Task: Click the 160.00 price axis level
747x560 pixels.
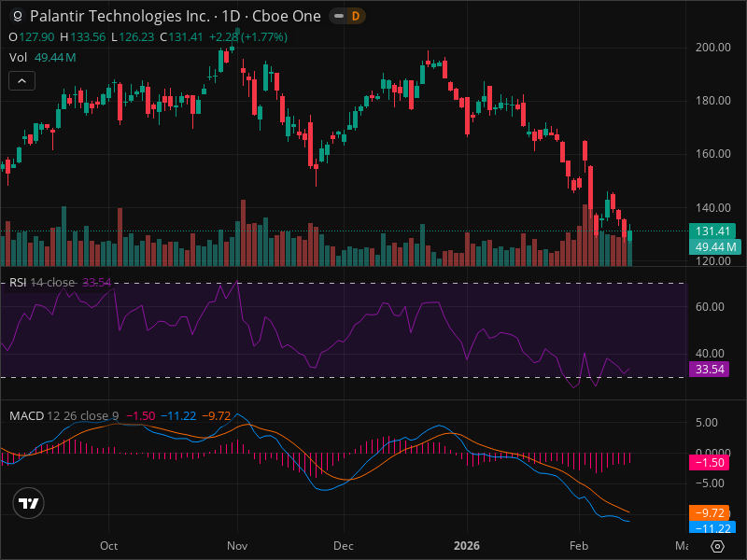Action: (x=712, y=154)
